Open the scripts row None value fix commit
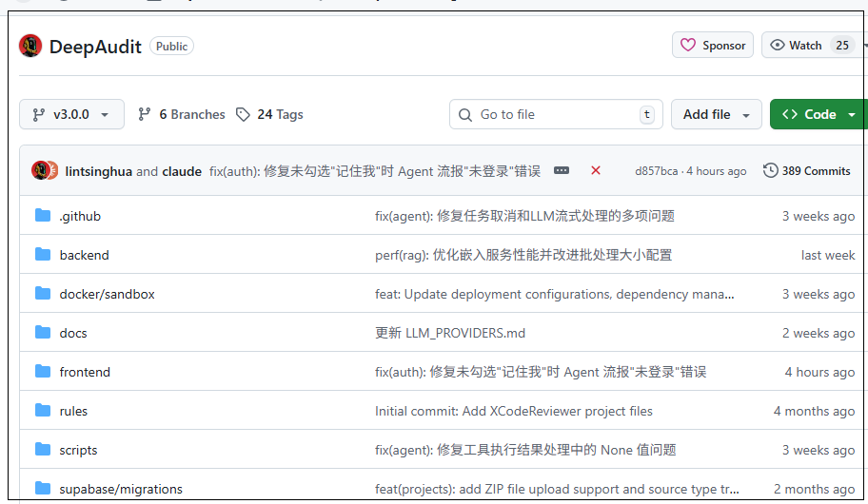The height and width of the screenshot is (504, 868). point(525,450)
